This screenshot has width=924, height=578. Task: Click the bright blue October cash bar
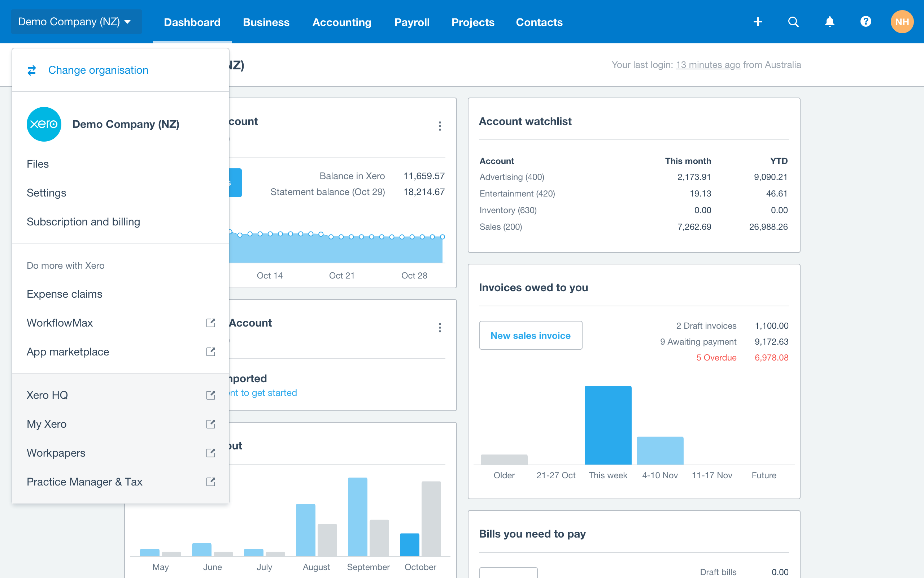(409, 545)
